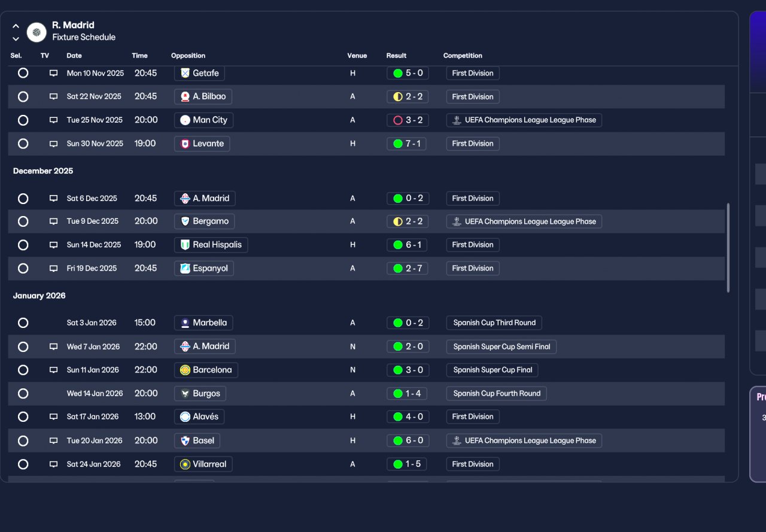Click the TV icon for Getafe match

53,73
